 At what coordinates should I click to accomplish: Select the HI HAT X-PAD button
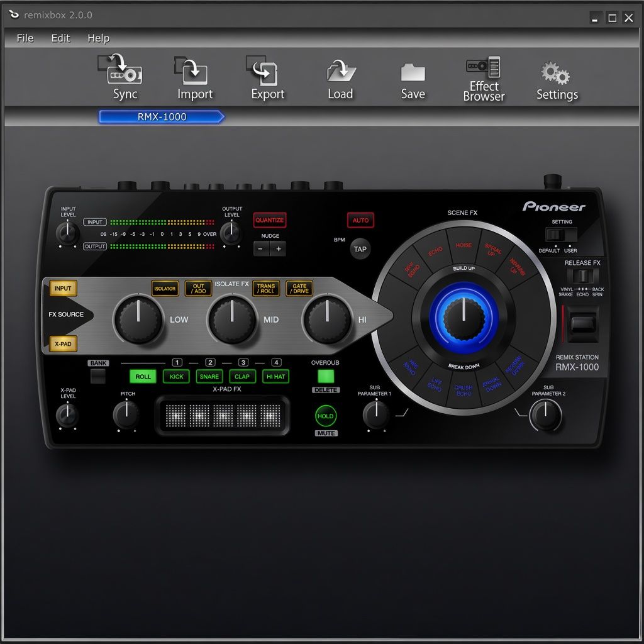point(275,377)
